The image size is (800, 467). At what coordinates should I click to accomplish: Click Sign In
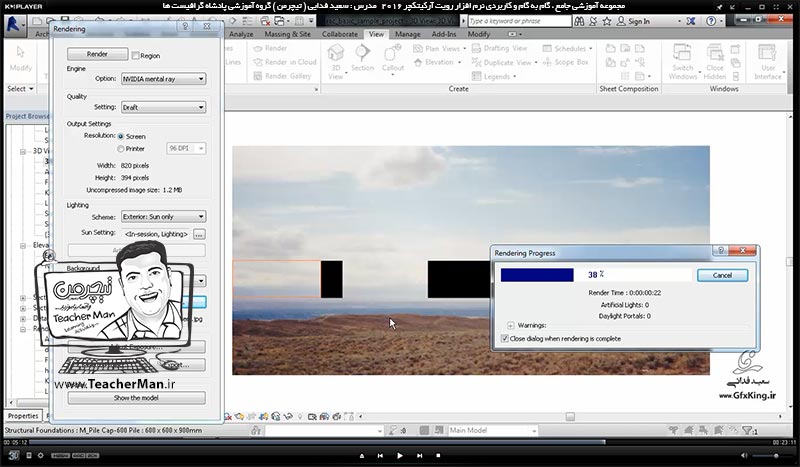[x=633, y=21]
